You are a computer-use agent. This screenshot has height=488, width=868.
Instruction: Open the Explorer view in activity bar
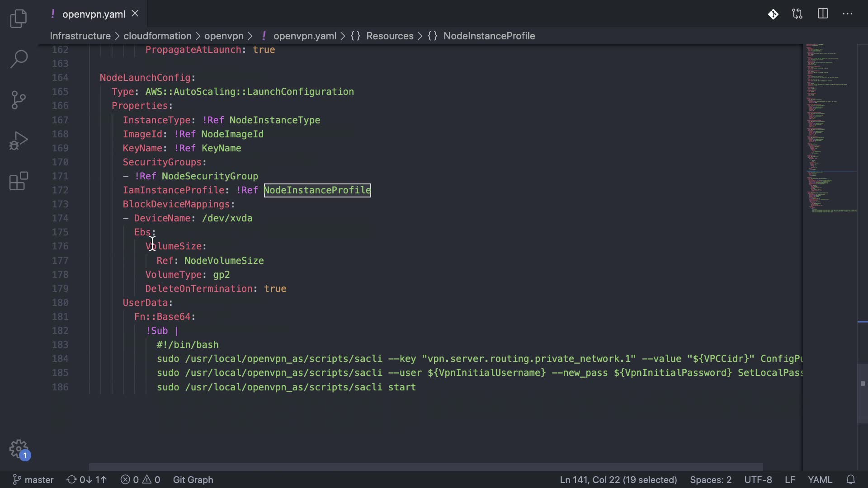[19, 19]
